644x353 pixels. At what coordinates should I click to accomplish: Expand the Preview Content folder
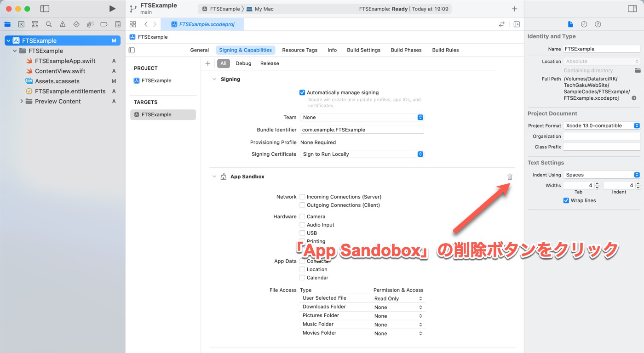(22, 101)
